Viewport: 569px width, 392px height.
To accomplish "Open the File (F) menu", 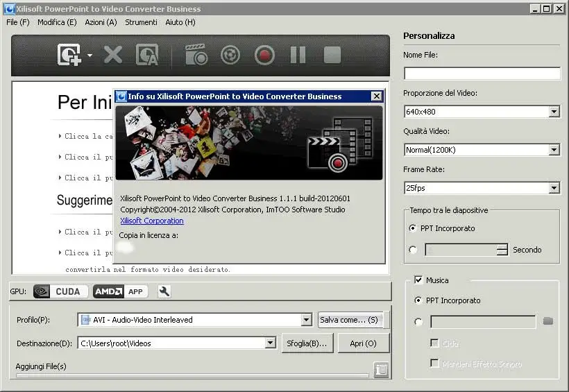I will [18, 22].
